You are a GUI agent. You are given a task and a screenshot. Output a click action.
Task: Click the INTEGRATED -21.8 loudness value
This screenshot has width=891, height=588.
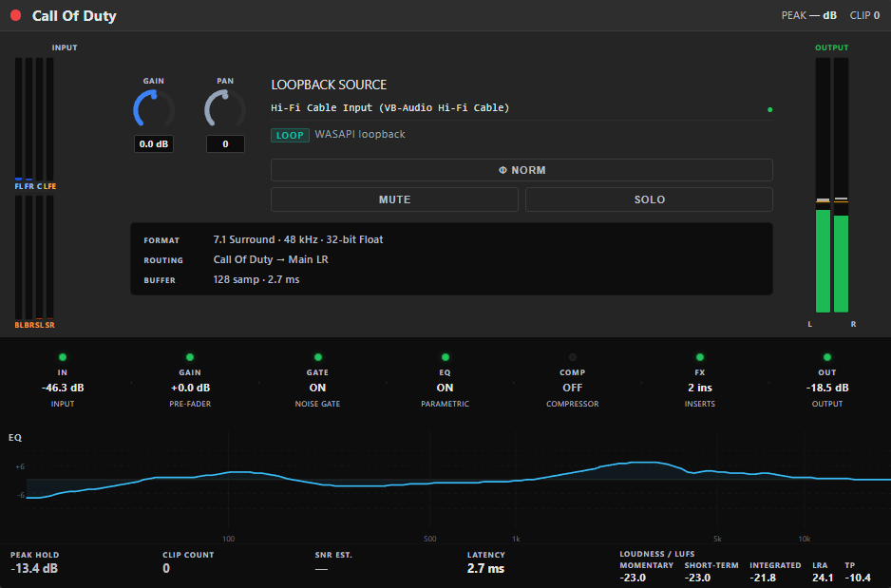763,578
